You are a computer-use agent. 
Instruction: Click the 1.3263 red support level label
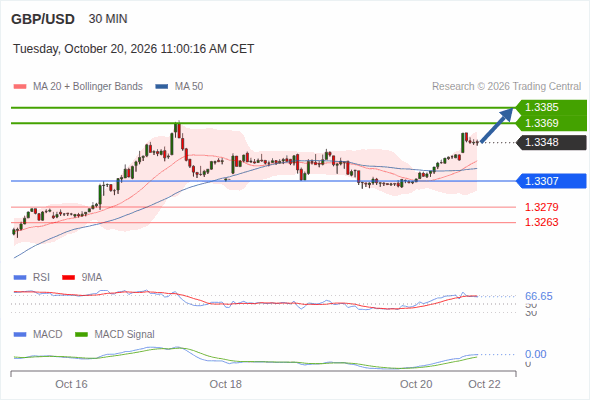(541, 222)
